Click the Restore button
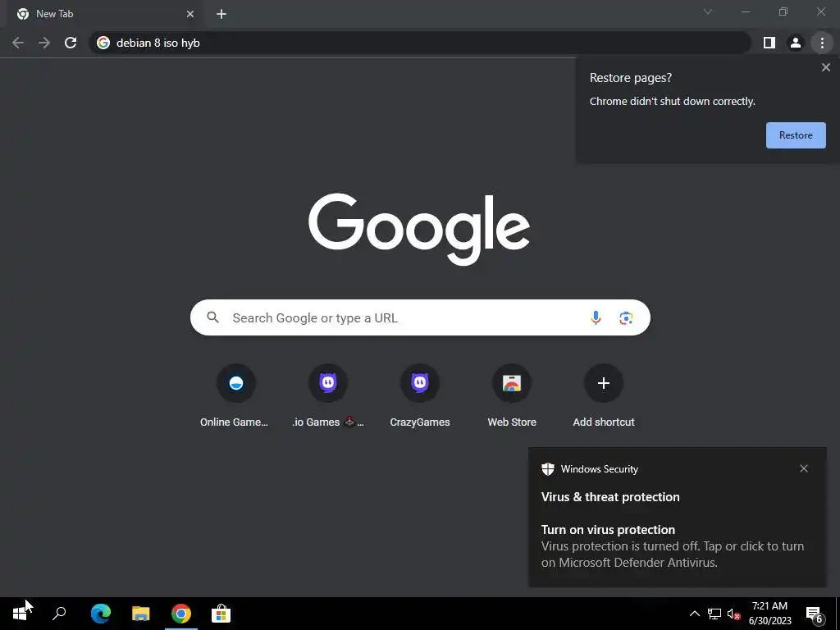This screenshot has height=630, width=840. pos(796,135)
